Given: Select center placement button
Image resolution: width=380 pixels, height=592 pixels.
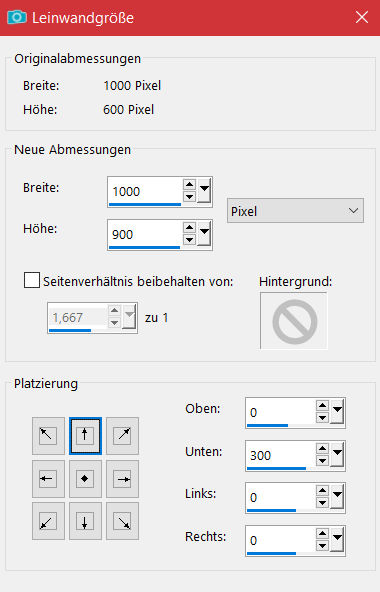Looking at the screenshot, I should coord(85,479).
